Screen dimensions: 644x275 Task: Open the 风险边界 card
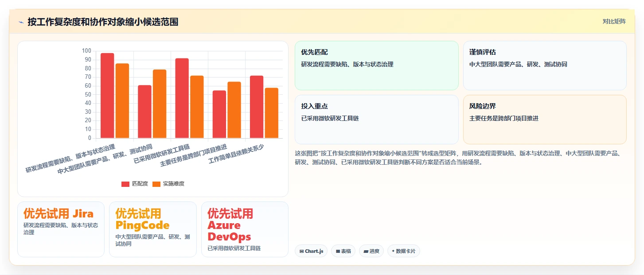[x=545, y=120]
